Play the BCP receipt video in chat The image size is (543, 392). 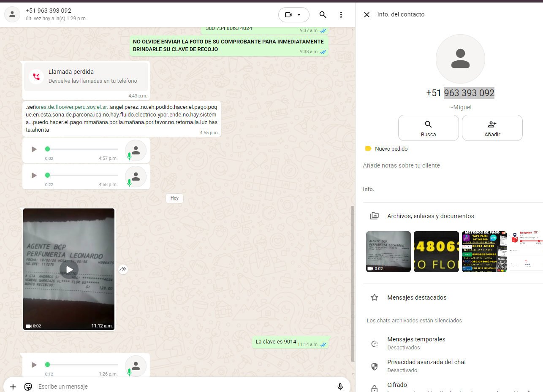click(x=69, y=270)
